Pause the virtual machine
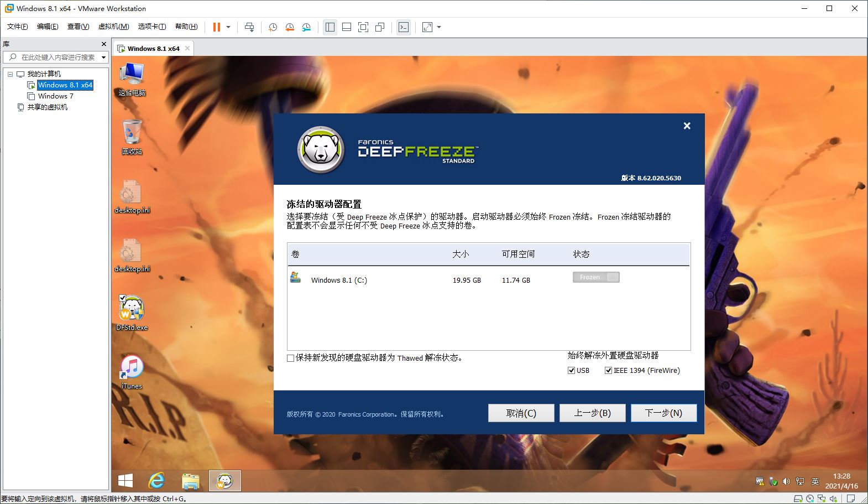The image size is (868, 504). point(217,27)
